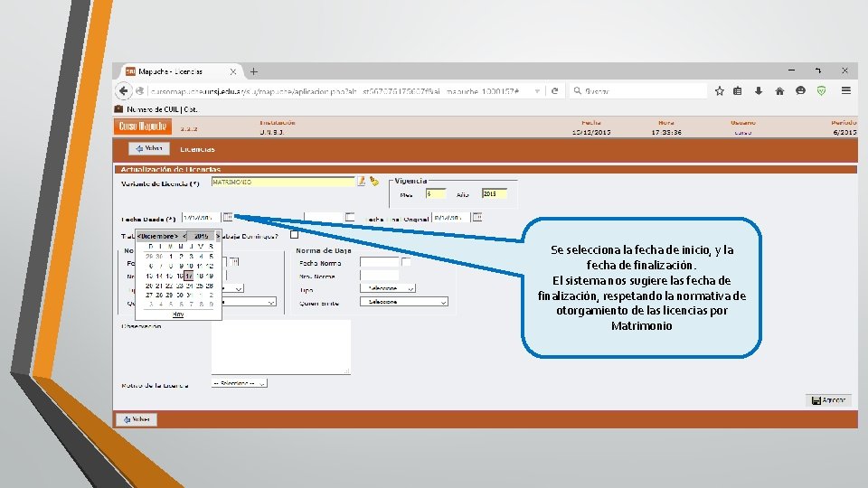The image size is (868, 488).
Task: Open the Numero de CUIL bookmark
Action: (x=156, y=109)
